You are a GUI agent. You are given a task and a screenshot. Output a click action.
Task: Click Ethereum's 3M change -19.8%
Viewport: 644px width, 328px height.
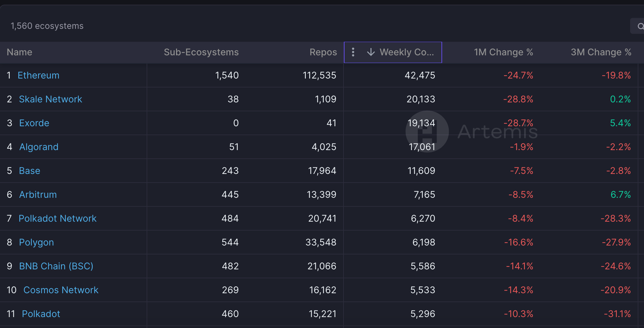click(x=616, y=75)
